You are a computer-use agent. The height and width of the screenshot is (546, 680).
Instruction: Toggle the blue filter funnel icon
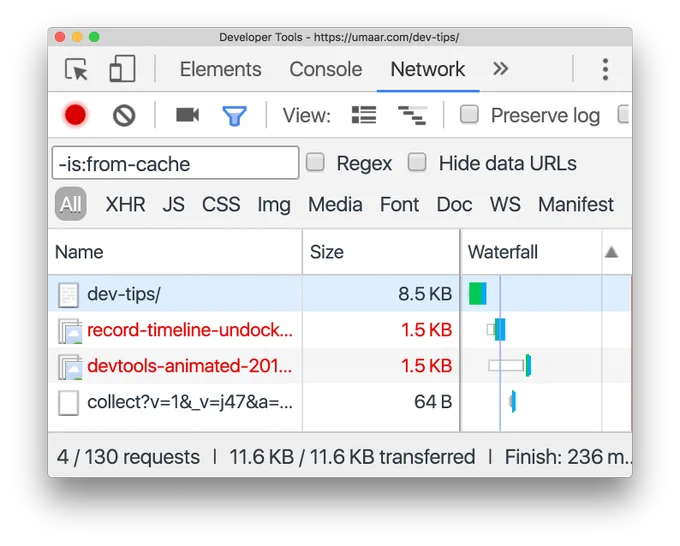click(x=235, y=116)
